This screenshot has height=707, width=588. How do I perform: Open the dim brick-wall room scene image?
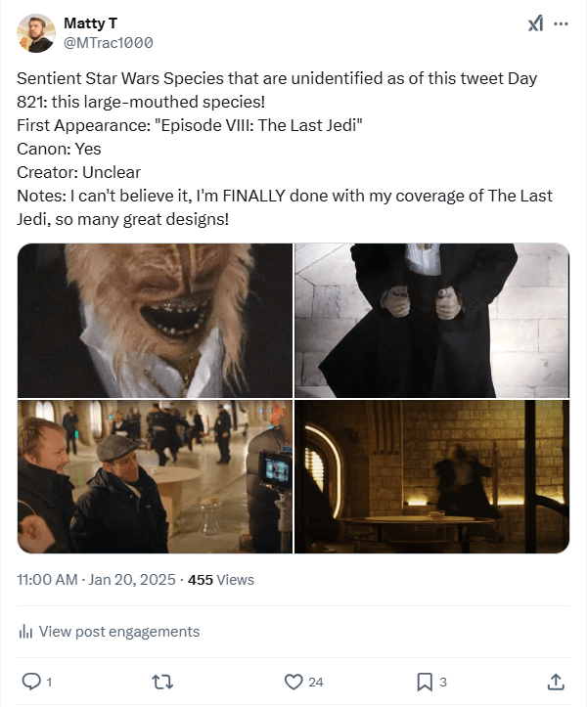pyautogui.click(x=431, y=476)
